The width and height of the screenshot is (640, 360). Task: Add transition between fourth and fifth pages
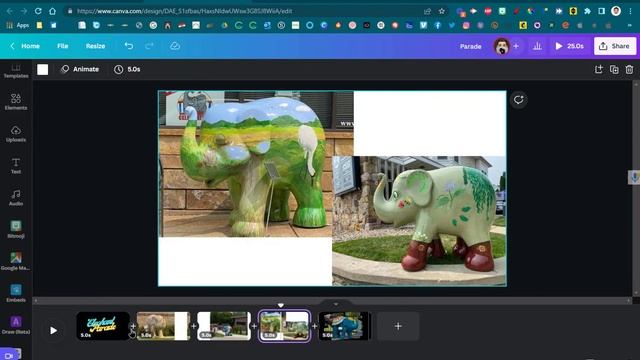tap(315, 326)
